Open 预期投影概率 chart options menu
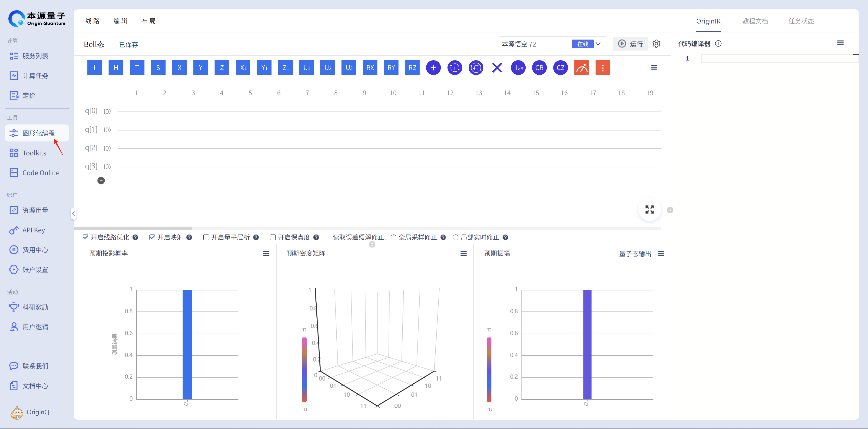The image size is (868, 429). (266, 254)
